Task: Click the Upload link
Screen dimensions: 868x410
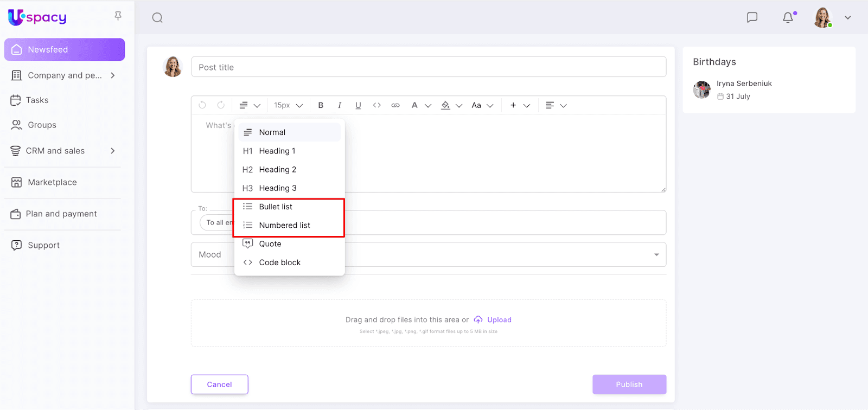Action: click(x=499, y=320)
